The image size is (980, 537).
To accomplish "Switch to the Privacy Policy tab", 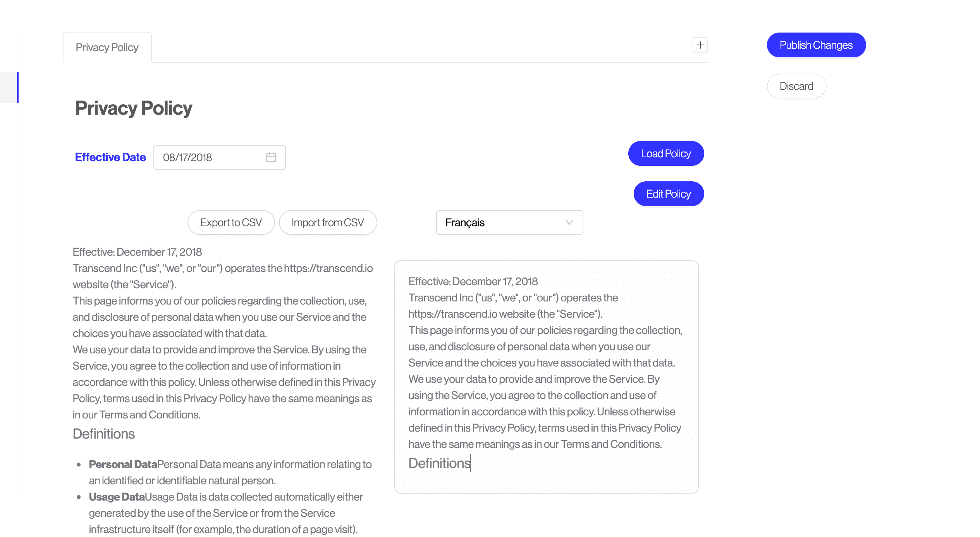I will coord(107,47).
